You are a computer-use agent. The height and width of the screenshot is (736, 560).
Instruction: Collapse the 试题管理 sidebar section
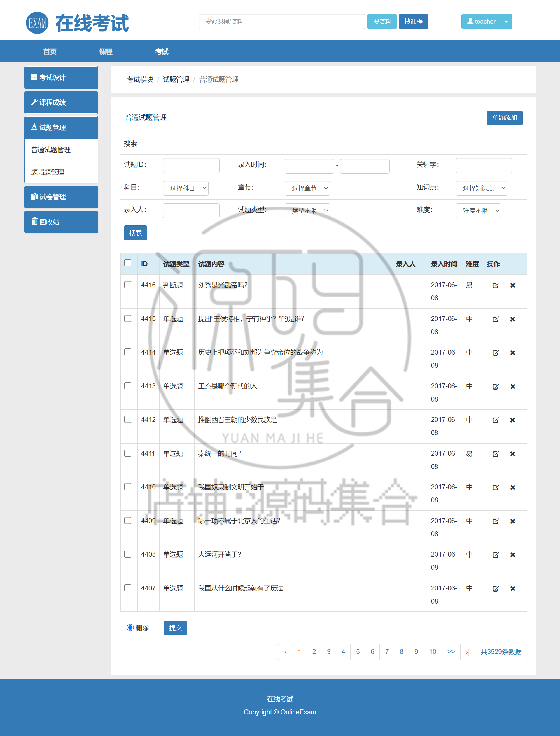[61, 127]
